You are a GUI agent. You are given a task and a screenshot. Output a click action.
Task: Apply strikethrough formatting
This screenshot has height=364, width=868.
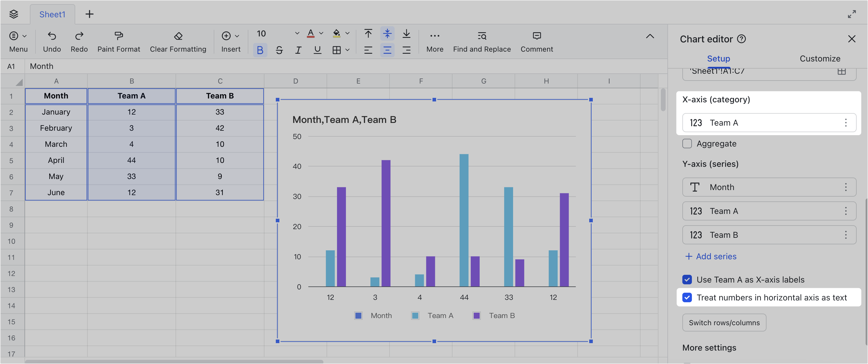coord(279,50)
